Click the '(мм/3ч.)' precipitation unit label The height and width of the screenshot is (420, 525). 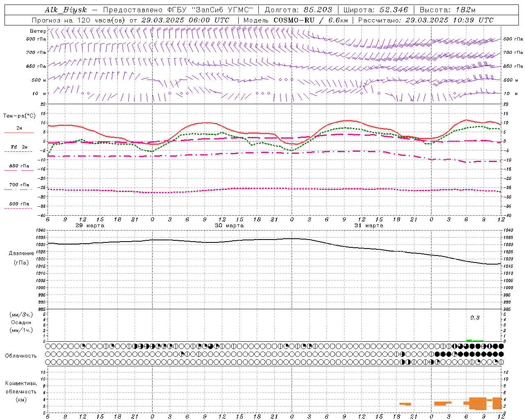click(21, 315)
